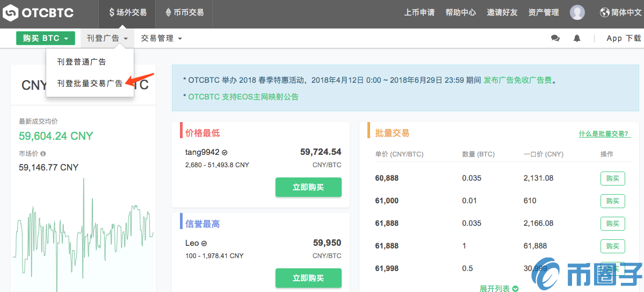This screenshot has height=292, width=644.
Task: Choose 刊登批量交易广告 from the menu
Action: pyautogui.click(x=90, y=83)
